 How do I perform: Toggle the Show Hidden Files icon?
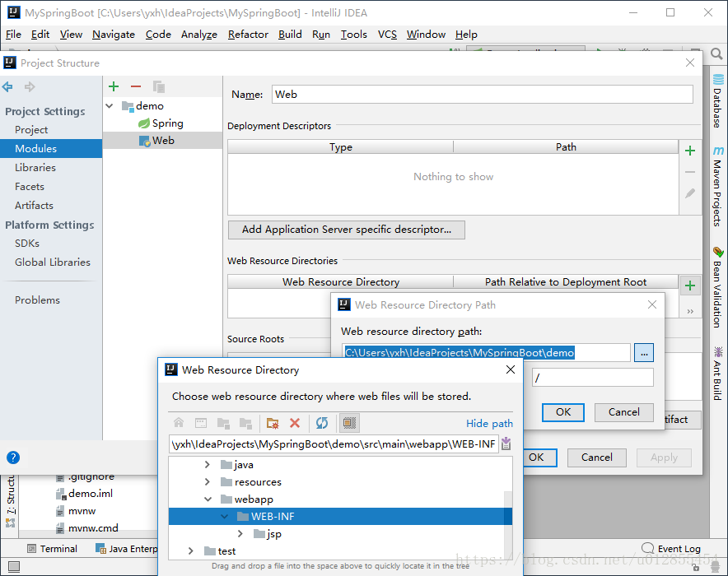(x=349, y=423)
